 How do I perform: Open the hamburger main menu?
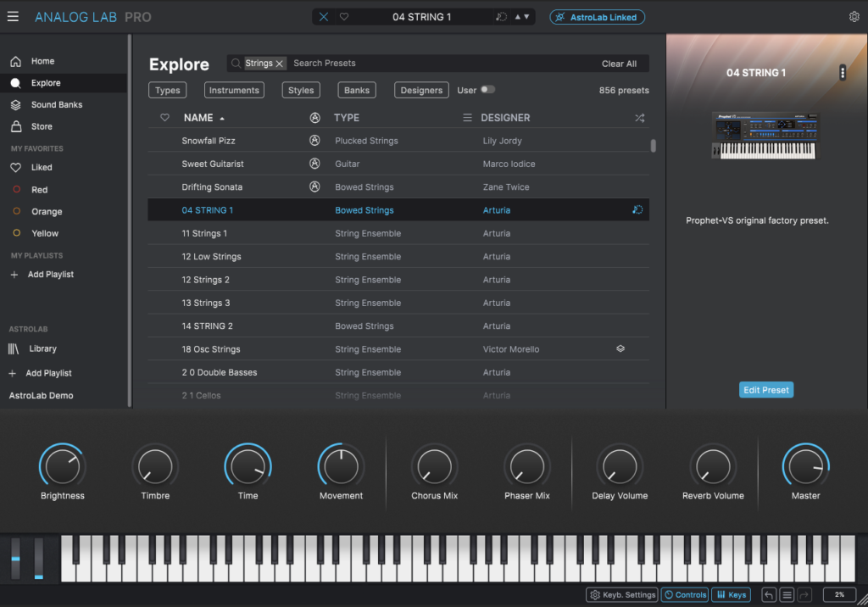[x=13, y=17]
